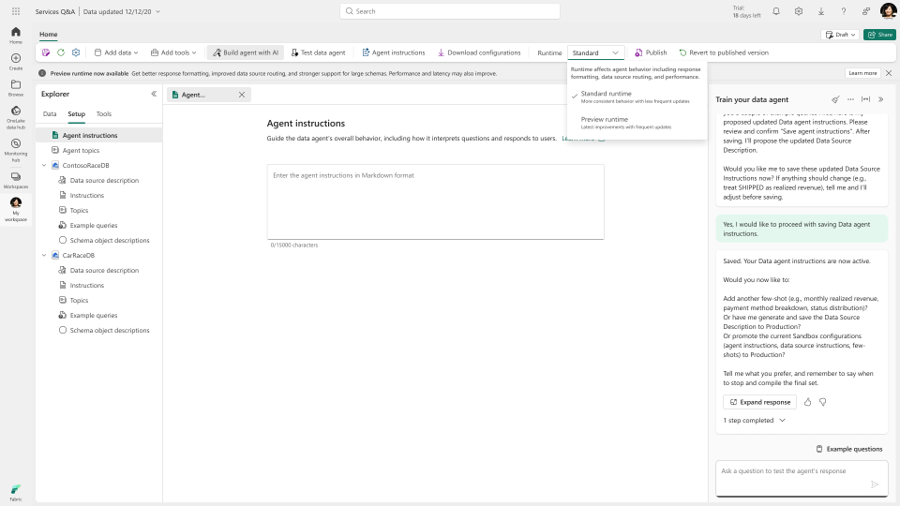Open the settings gear in the header

798,11
